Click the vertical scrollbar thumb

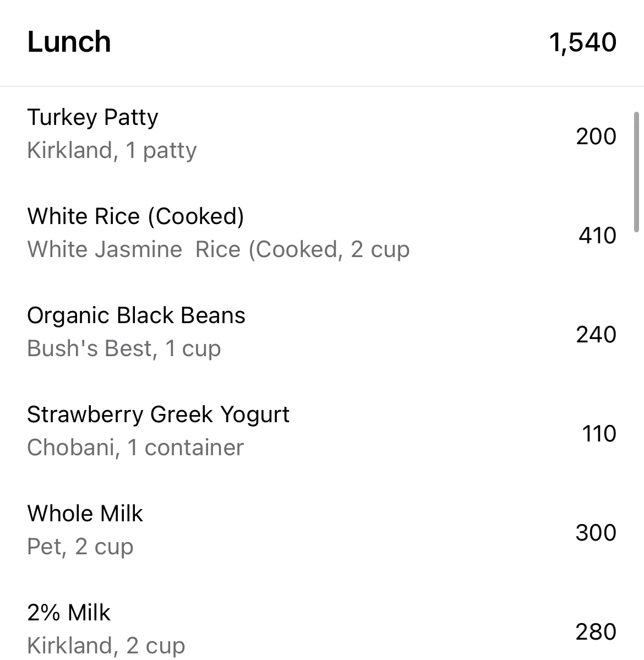pyautogui.click(x=636, y=172)
